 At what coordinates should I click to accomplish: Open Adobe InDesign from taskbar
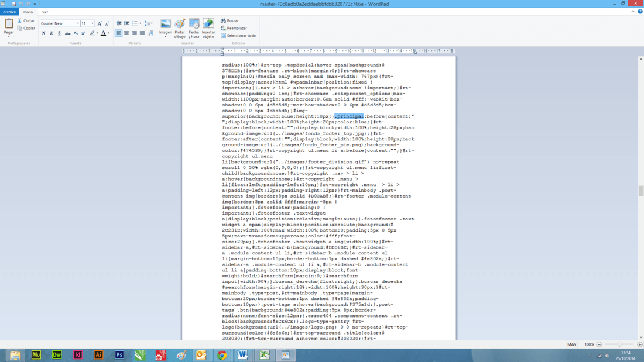(x=78, y=355)
